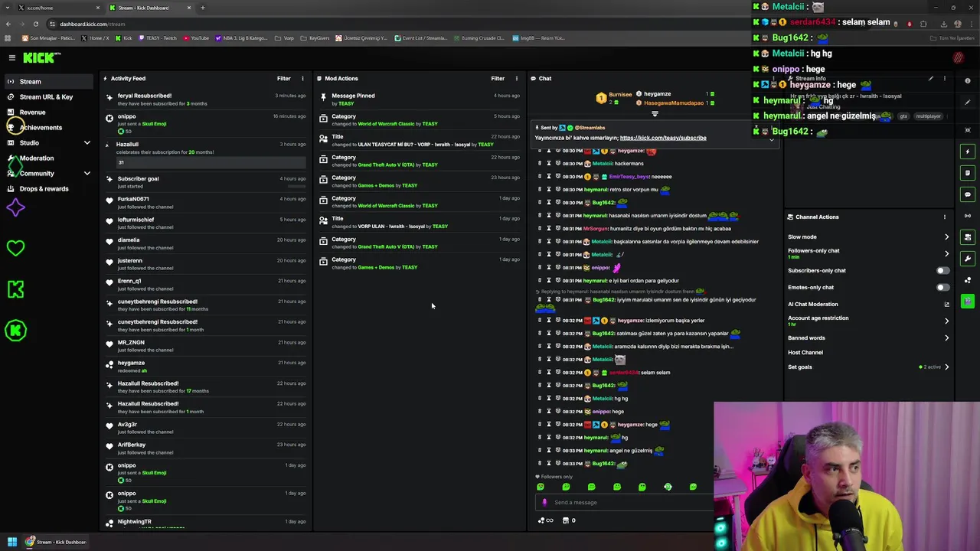This screenshot has width=980, height=551.
Task: Click shield icon on 'angel ne güzelmiş' message
Action: point(557,450)
